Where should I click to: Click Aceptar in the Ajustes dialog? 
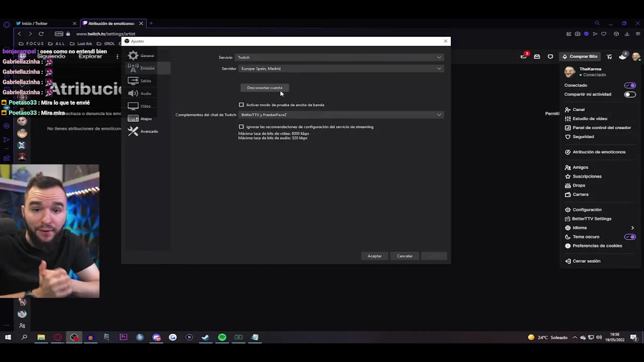[x=374, y=256]
